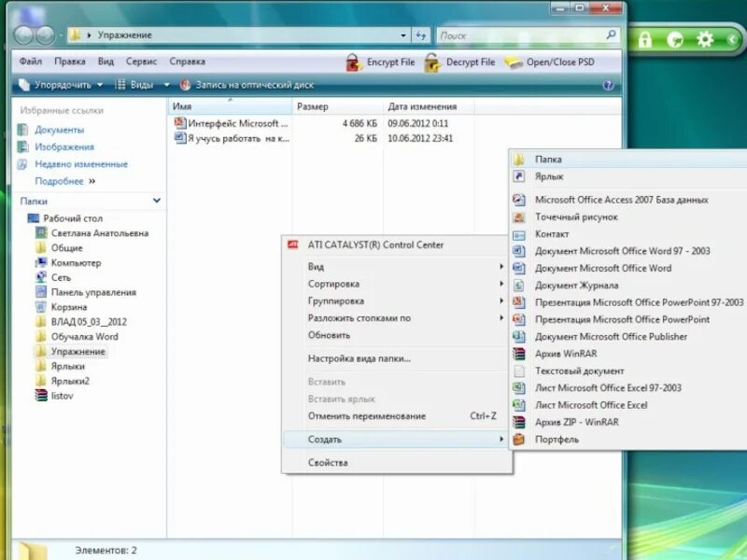Click the ATI Catalyst red icon
Screen dimensions: 747x560
(293, 245)
